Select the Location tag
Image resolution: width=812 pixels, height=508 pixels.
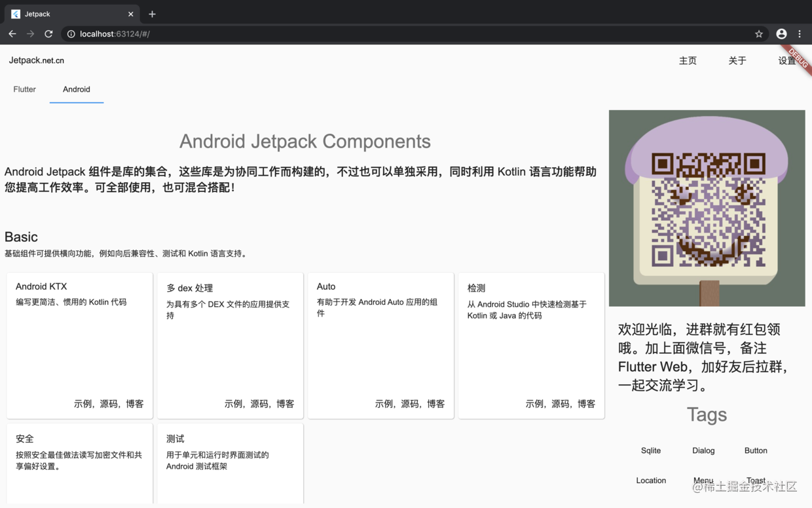651,480
